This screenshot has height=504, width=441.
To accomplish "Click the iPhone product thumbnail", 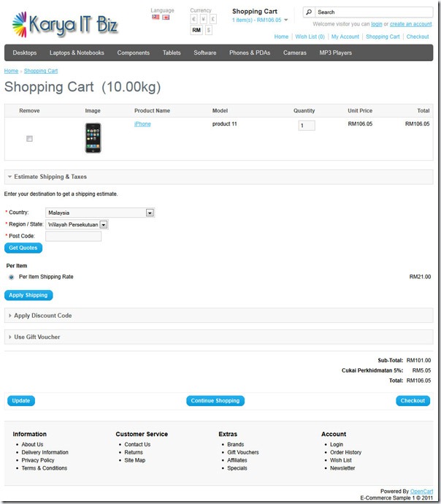I will coord(93,138).
